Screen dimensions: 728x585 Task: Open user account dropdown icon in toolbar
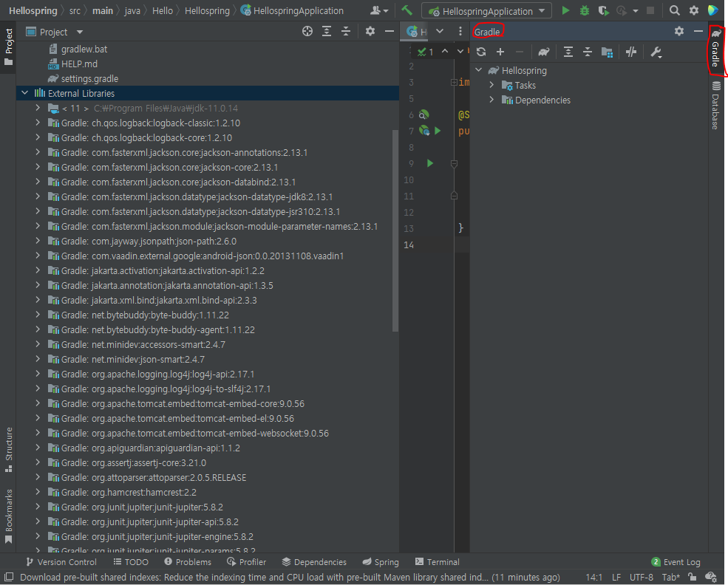(x=379, y=10)
